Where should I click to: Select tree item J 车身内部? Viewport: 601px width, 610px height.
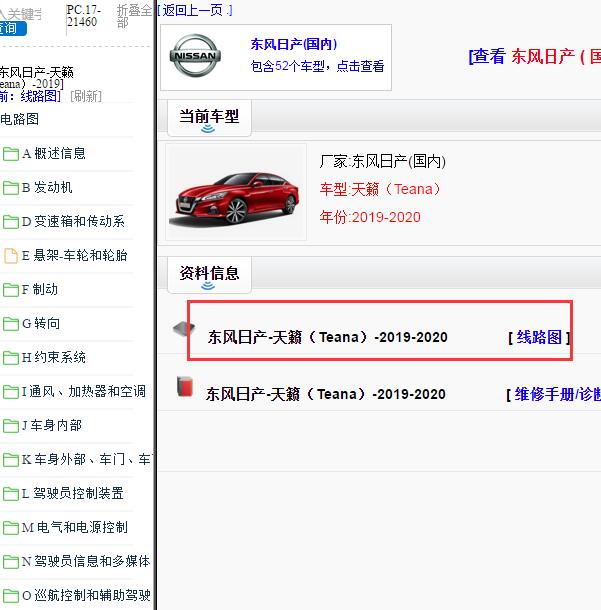[x=52, y=425]
